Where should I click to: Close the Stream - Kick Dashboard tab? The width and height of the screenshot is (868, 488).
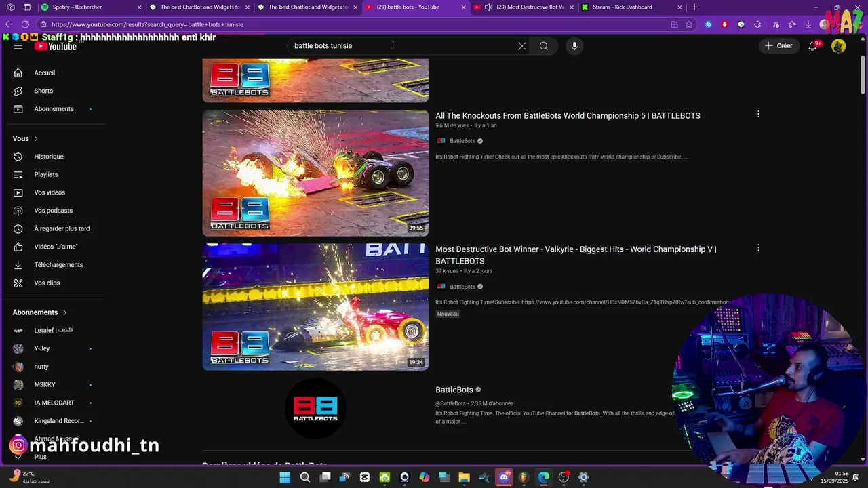tap(679, 7)
